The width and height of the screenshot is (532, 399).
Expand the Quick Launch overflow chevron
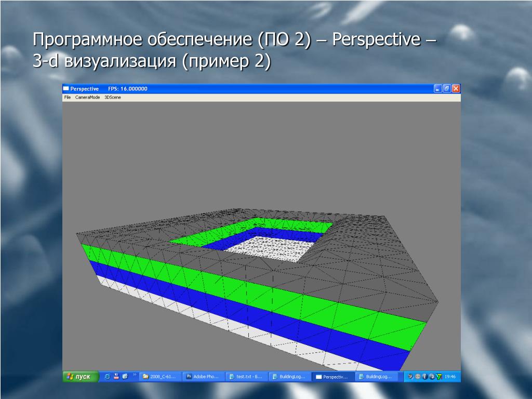pos(135,375)
